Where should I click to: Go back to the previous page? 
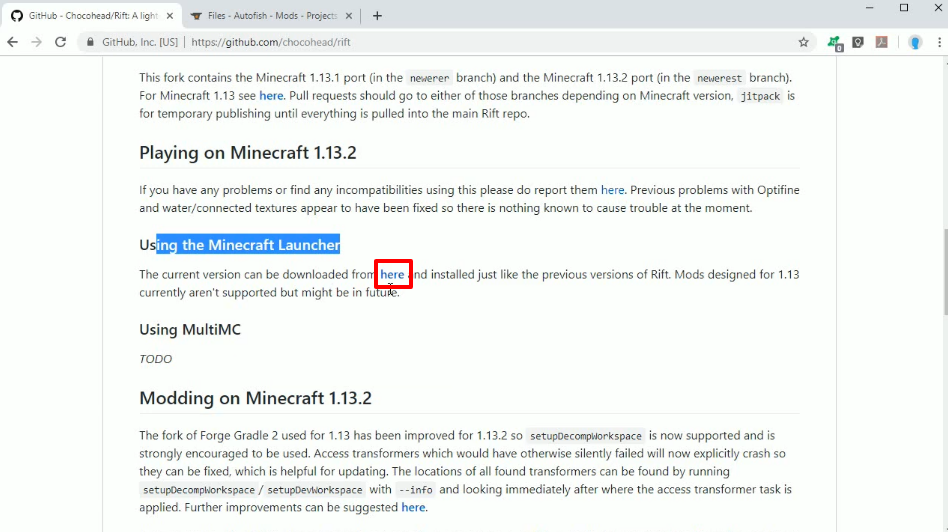tap(12, 42)
